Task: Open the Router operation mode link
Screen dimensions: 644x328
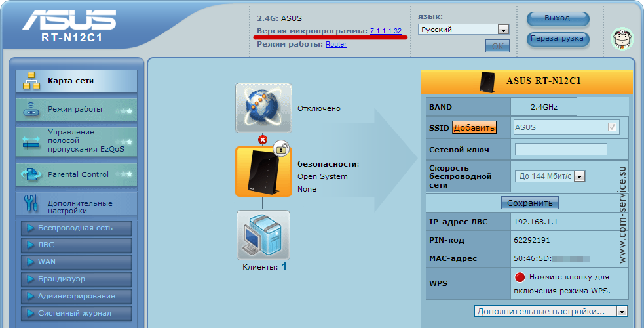Action: pos(336,44)
